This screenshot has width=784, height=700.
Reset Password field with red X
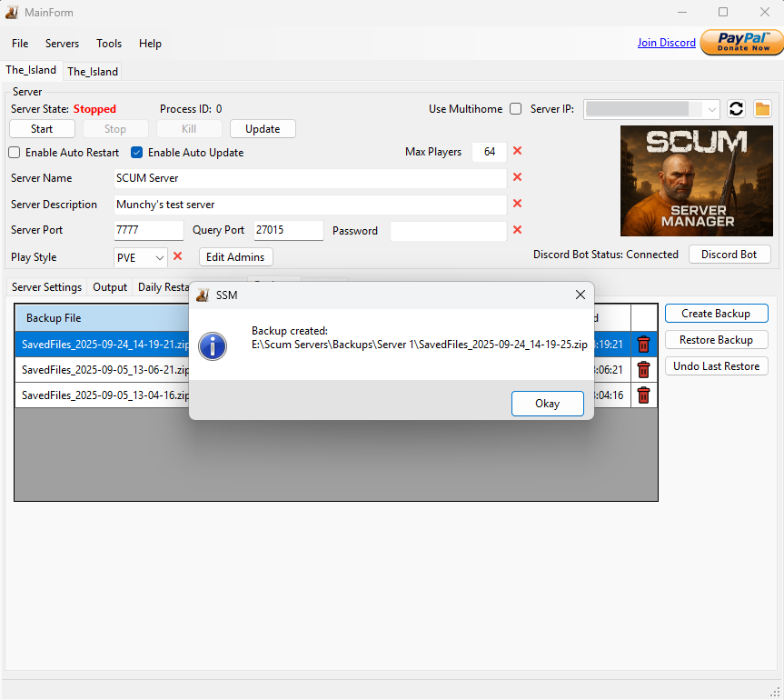(x=518, y=230)
